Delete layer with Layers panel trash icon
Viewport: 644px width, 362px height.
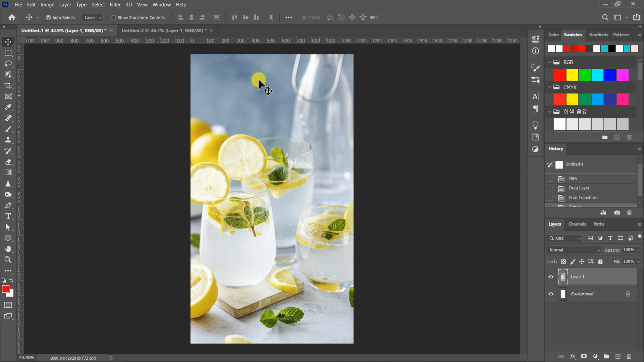(x=629, y=356)
